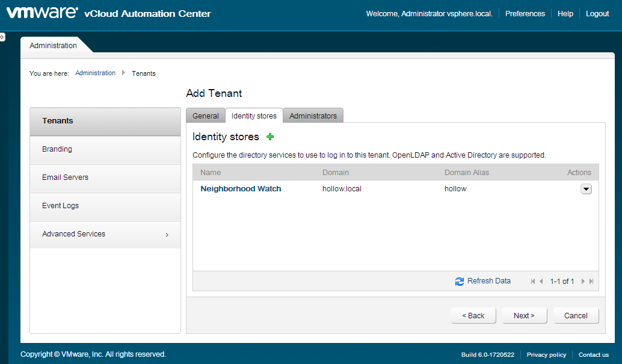The width and height of the screenshot is (622, 364).
Task: Click the Next button
Action: (x=523, y=315)
